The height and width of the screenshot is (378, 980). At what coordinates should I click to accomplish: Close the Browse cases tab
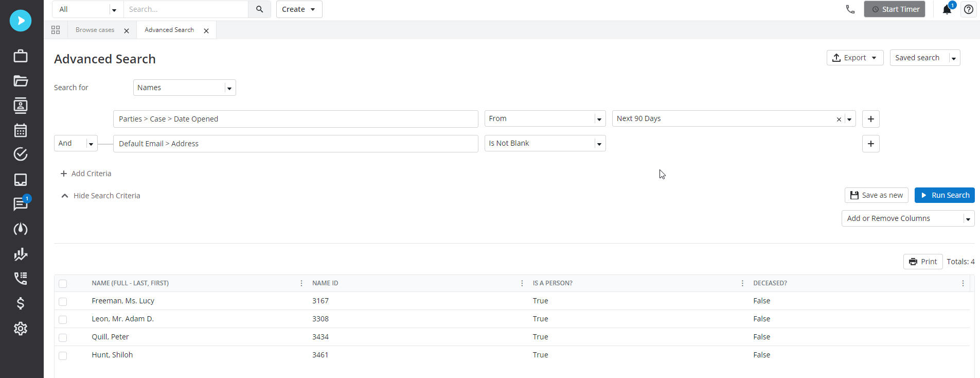(127, 31)
